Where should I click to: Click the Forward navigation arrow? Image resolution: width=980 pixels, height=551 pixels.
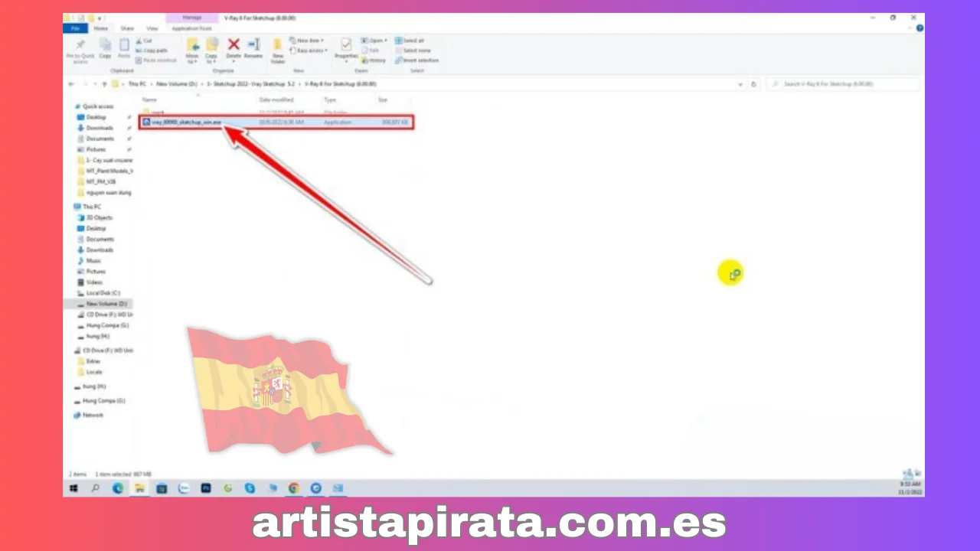coord(83,84)
